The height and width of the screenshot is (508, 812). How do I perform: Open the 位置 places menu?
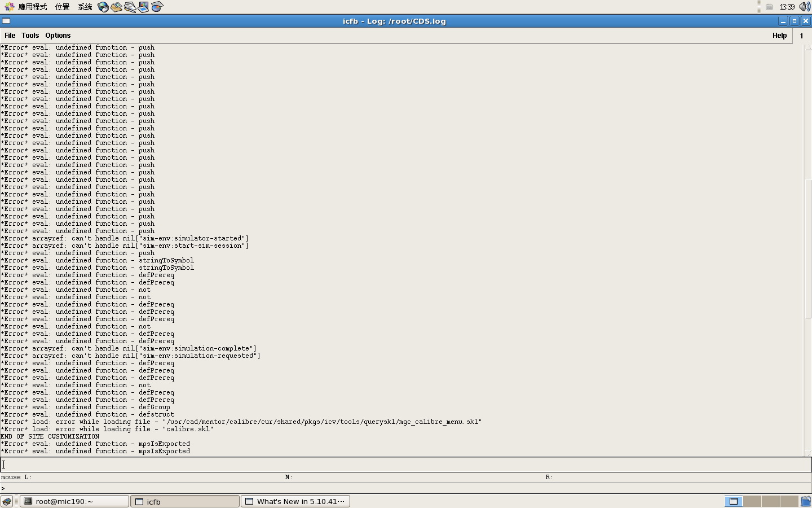click(63, 7)
